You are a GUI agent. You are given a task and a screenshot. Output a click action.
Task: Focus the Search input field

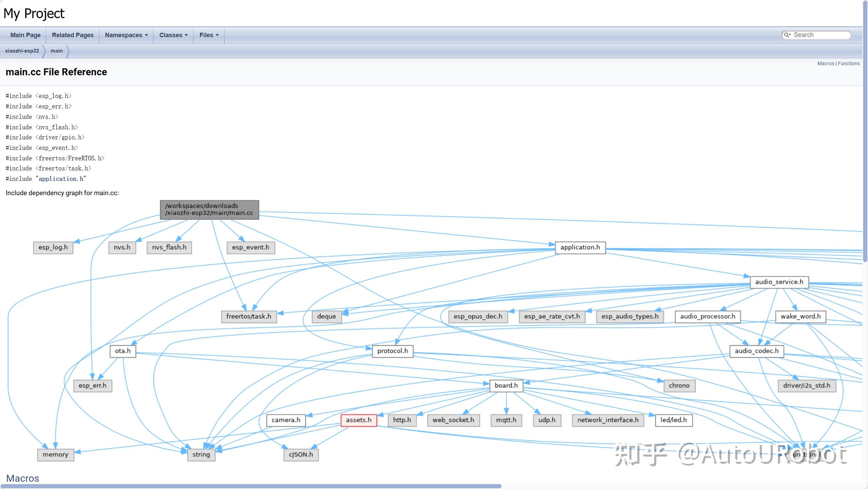coord(820,35)
